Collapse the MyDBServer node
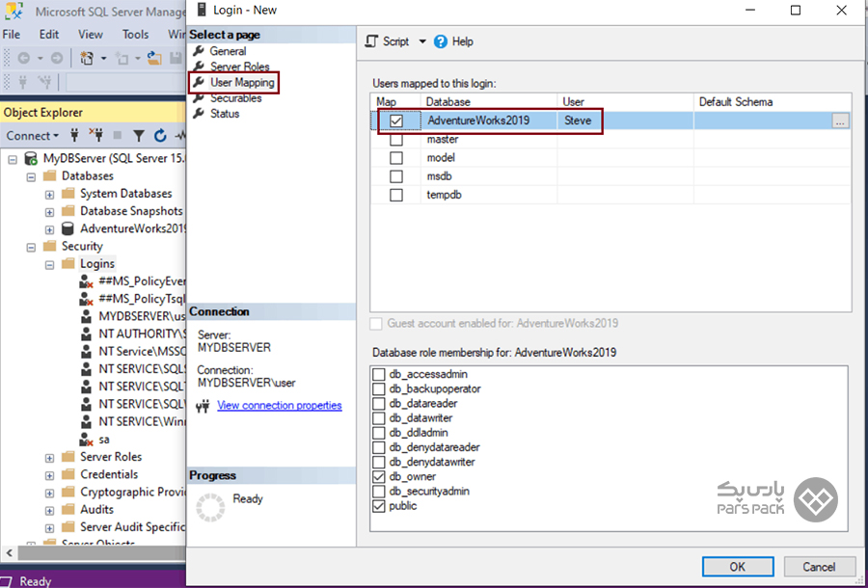The image size is (868, 588). 13,159
